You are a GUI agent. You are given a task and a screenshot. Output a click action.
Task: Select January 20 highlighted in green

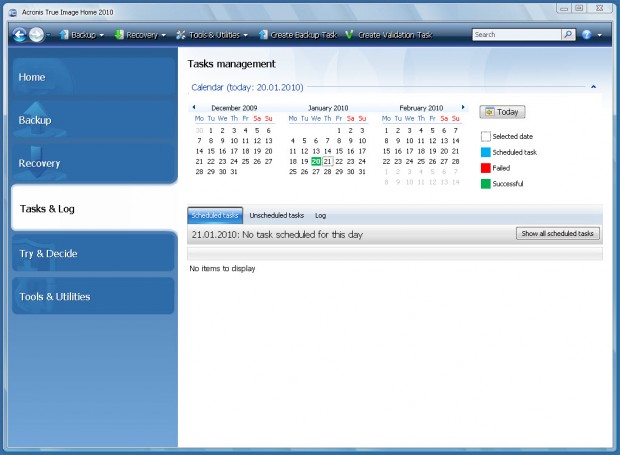(x=316, y=161)
